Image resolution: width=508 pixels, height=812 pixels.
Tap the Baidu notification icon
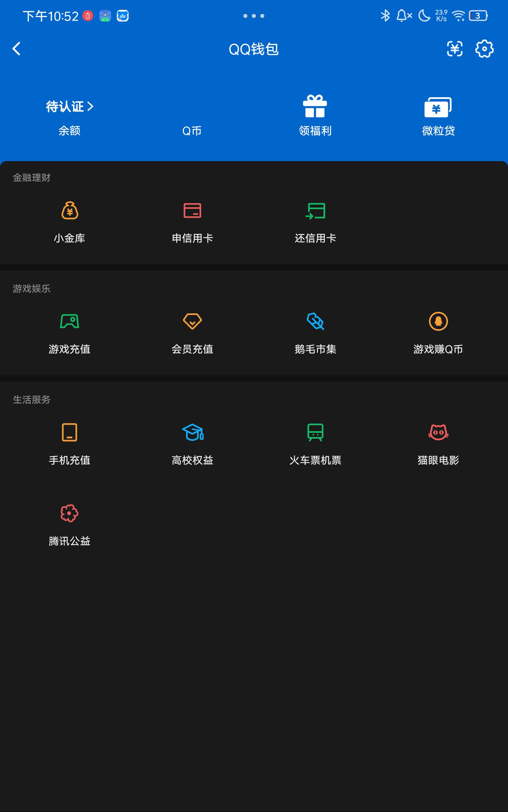tap(123, 16)
